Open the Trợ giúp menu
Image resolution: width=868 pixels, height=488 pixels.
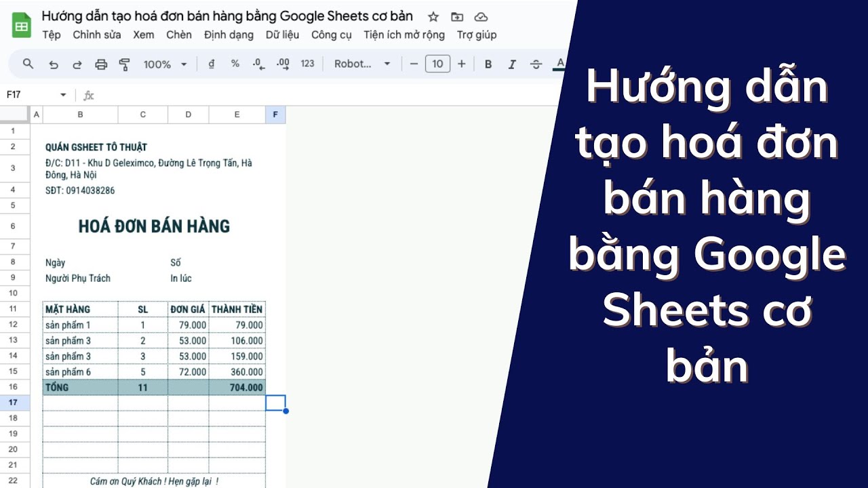pyautogui.click(x=477, y=35)
